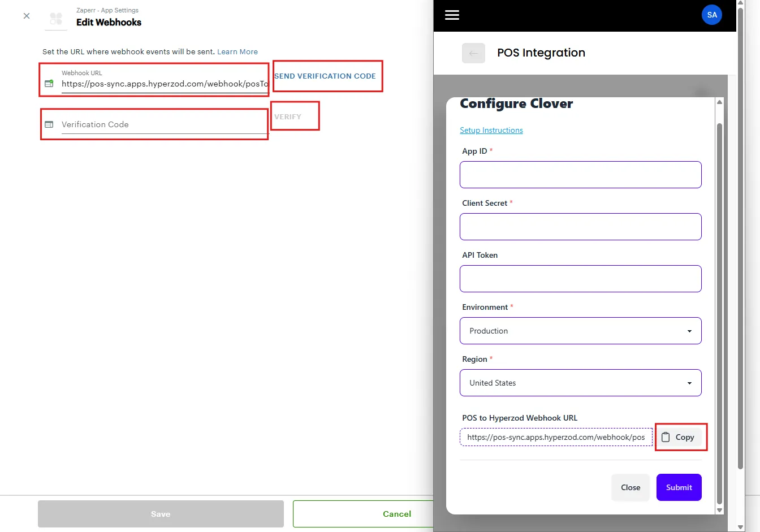
Task: Open the Environment dropdown showing Production
Action: (x=581, y=331)
